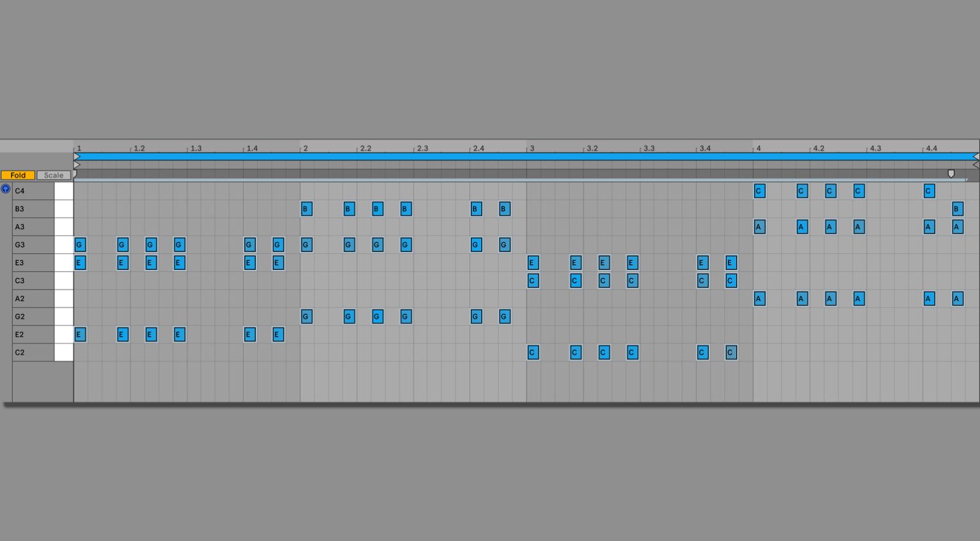Click the A3 piano key label
The height and width of the screenshot is (541, 980).
[20, 226]
